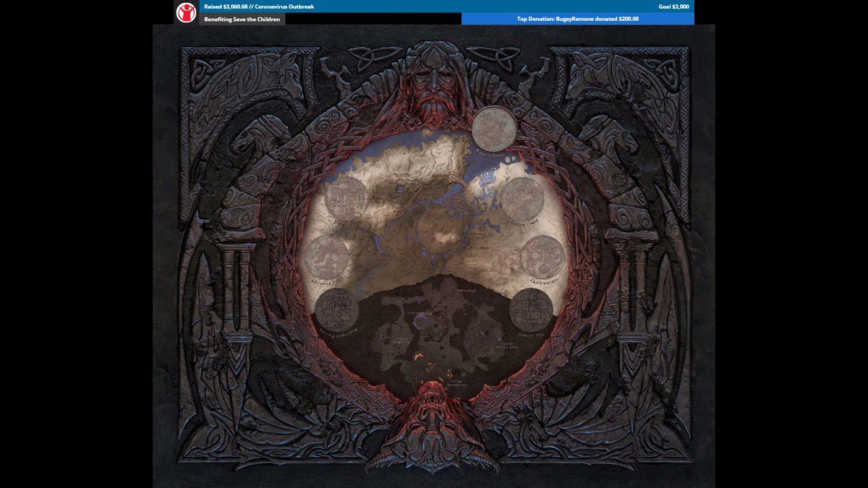Click the 'Goal $3,000' label

pyautogui.click(x=673, y=7)
